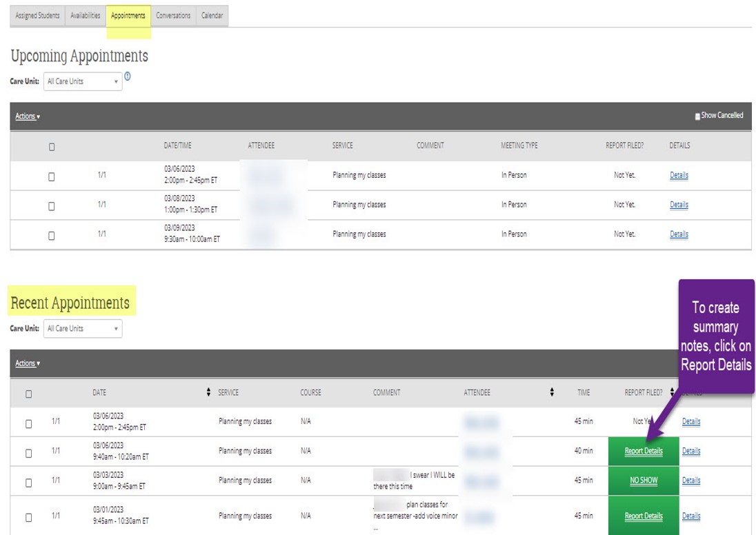Tick the 03/03/2023 9:00am recent appointment checkbox
Image resolution: width=756 pixels, height=535 pixels.
[x=28, y=482]
